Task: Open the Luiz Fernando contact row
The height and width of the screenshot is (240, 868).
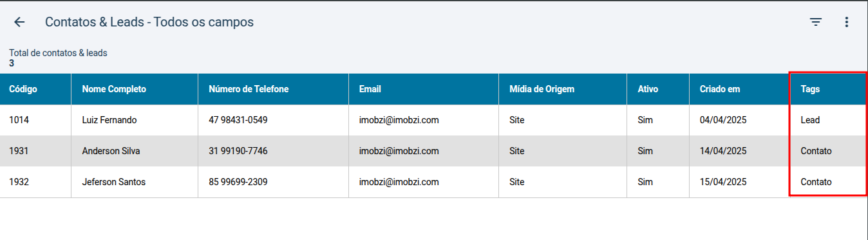Action: click(x=434, y=120)
